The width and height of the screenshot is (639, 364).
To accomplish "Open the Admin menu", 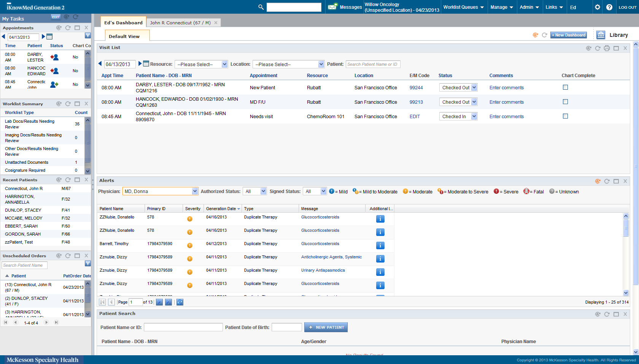I will 529,7.
